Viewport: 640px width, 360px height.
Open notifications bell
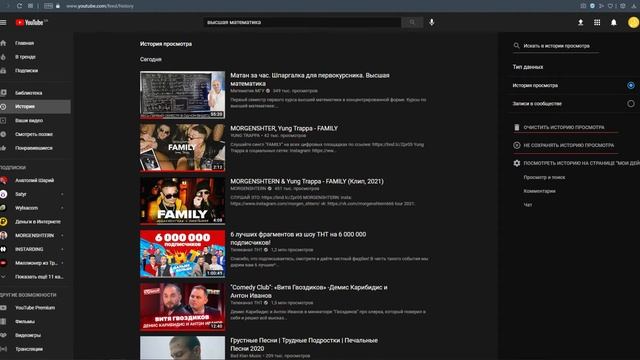click(x=614, y=22)
